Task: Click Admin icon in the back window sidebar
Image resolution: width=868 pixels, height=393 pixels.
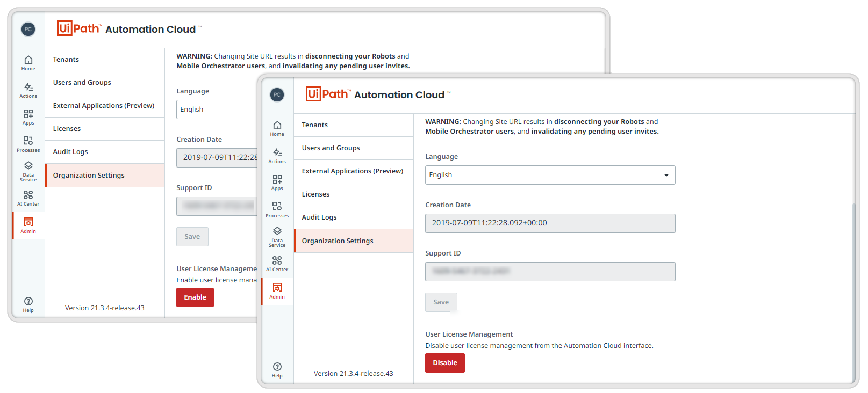Action: pos(28,225)
